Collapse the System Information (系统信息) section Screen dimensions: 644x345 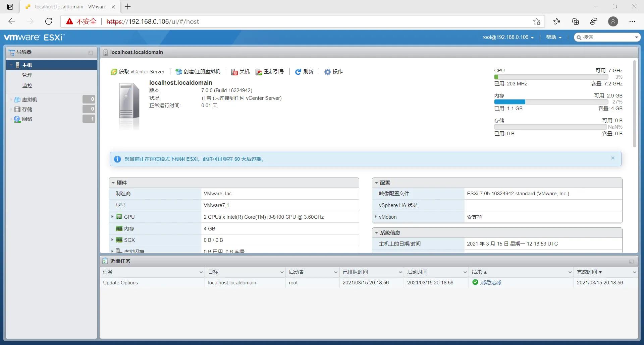[376, 233]
